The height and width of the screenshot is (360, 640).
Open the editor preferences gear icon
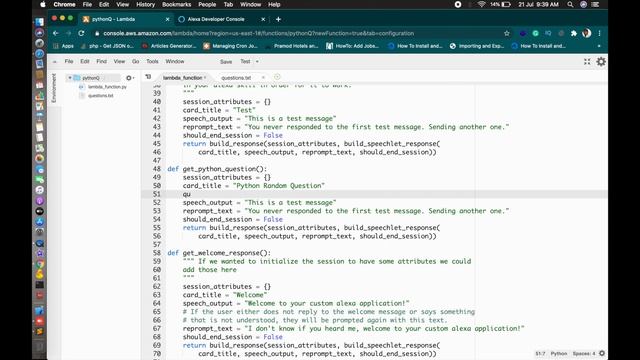[601, 62]
